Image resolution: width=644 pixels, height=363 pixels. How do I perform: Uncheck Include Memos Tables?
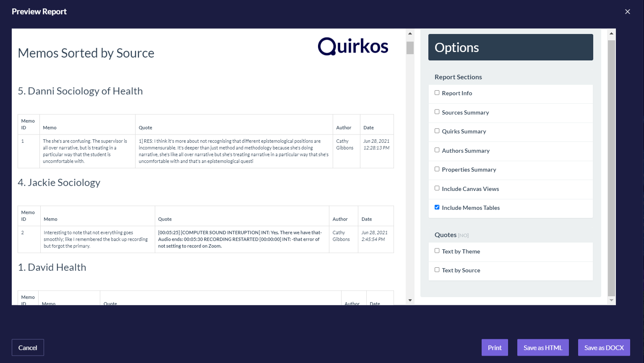(x=437, y=207)
